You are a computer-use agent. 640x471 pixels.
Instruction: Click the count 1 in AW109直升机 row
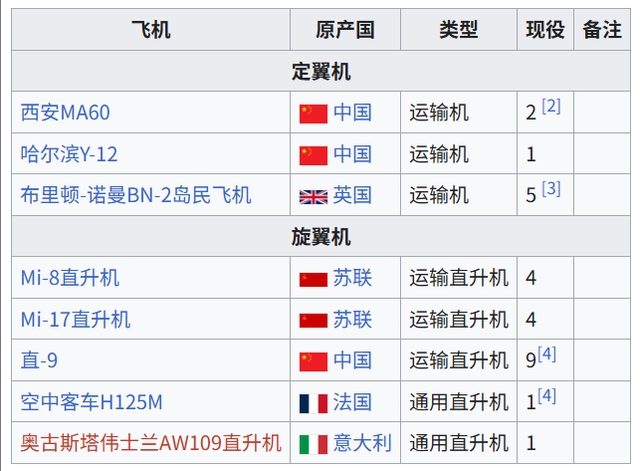click(x=531, y=444)
